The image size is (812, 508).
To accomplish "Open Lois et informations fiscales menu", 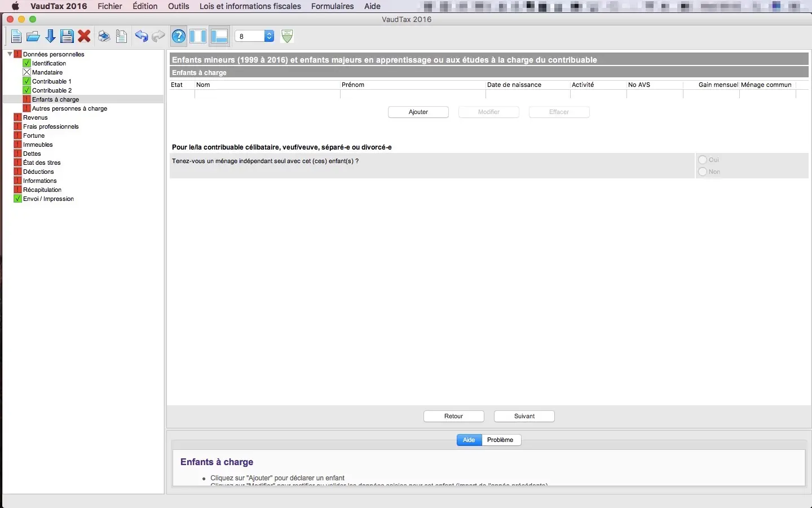I will (250, 6).
